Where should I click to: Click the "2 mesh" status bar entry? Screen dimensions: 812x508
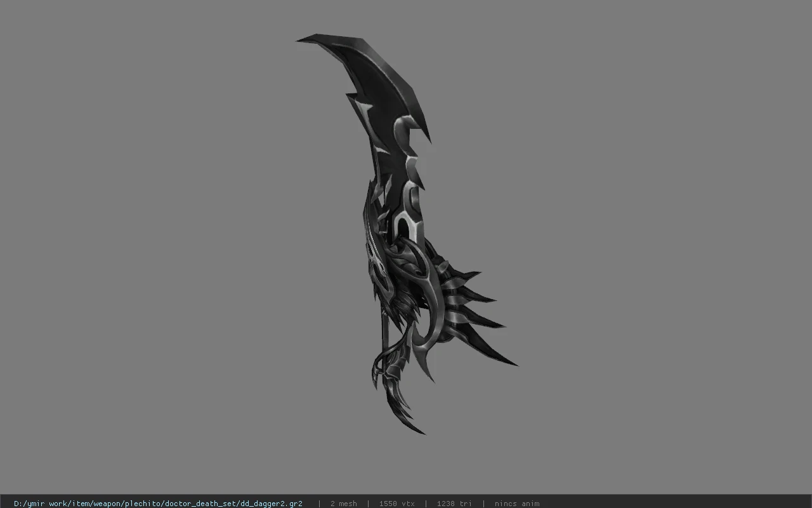343,504
